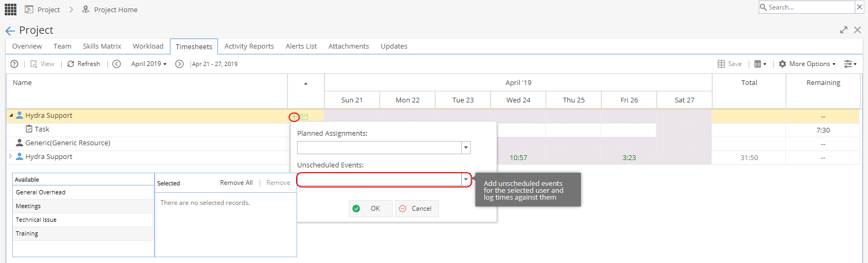The width and height of the screenshot is (868, 263).
Task: Expand the popup view arrows icon
Action: coord(844,30)
